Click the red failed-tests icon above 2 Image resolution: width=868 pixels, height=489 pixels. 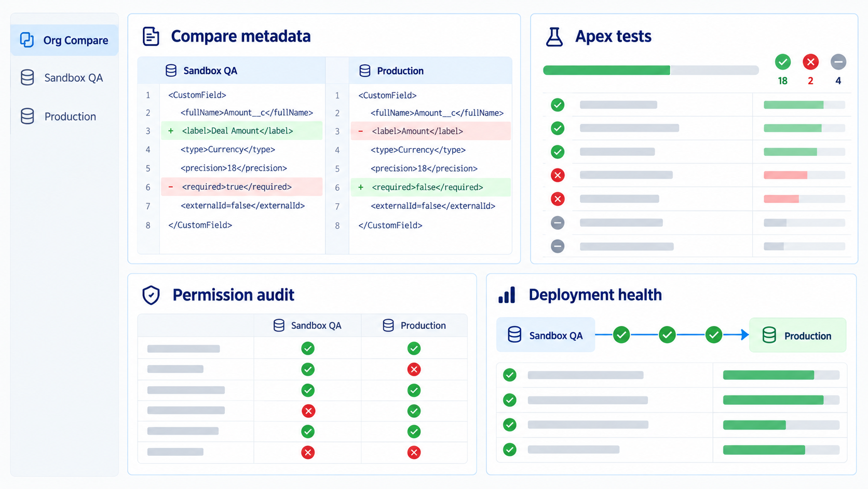coord(810,62)
